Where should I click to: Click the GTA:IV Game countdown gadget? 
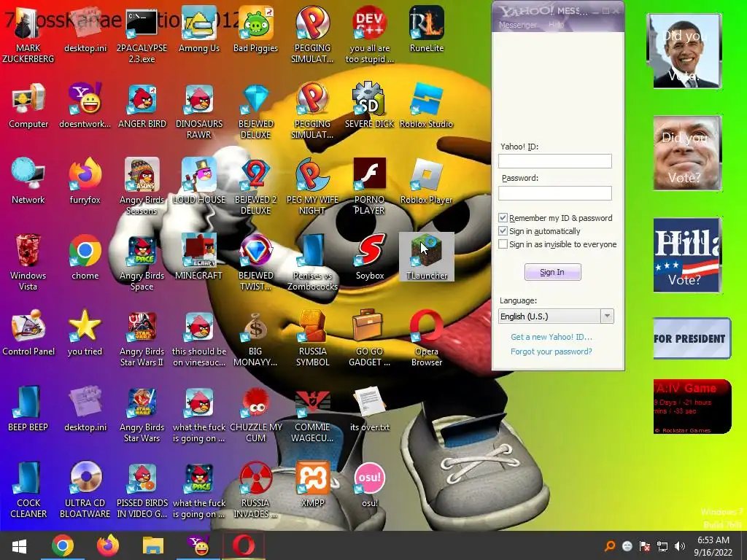pyautogui.click(x=692, y=407)
